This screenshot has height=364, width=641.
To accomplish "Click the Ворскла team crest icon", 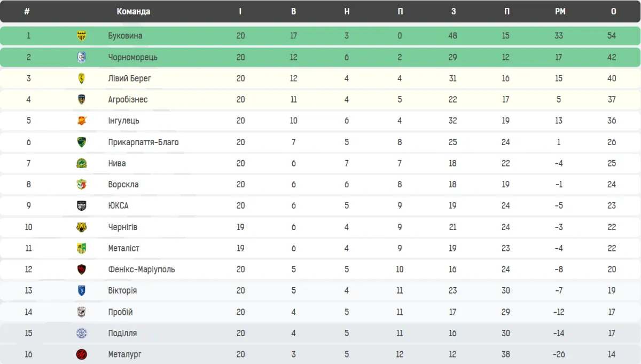I will [82, 185].
